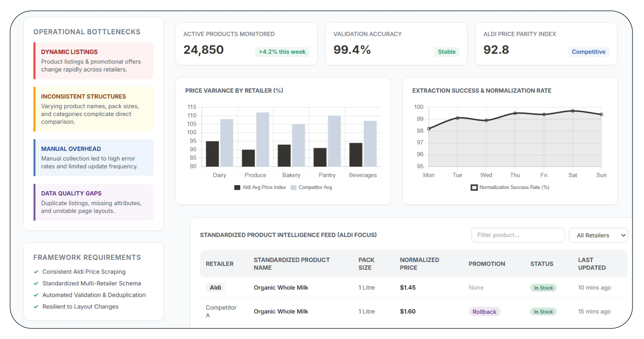Viewport: 644px width, 339px height.
Task: Click the 1 Litre pack size in Aldi row
Action: click(367, 288)
